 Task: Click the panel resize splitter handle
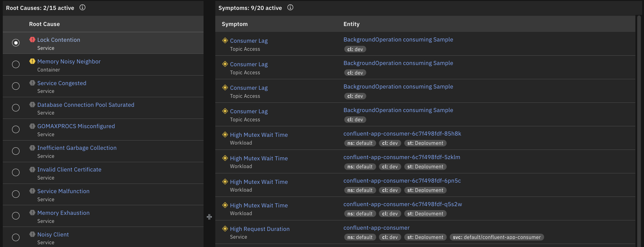click(209, 217)
